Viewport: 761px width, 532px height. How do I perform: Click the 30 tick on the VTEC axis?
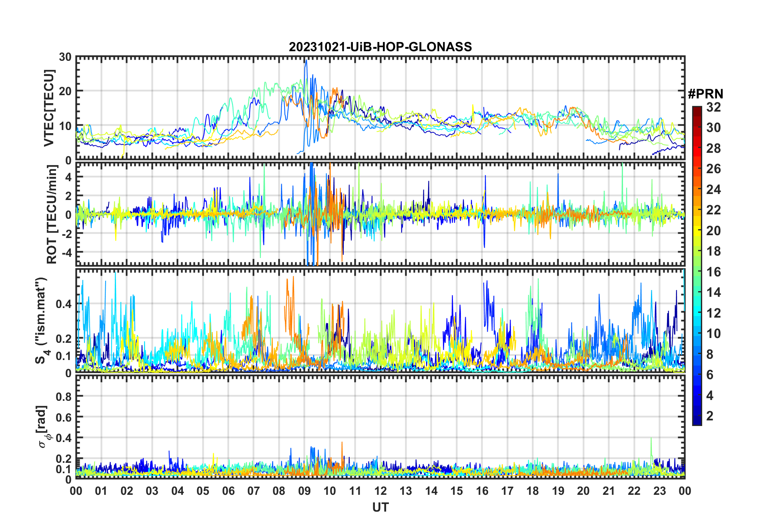[65, 57]
